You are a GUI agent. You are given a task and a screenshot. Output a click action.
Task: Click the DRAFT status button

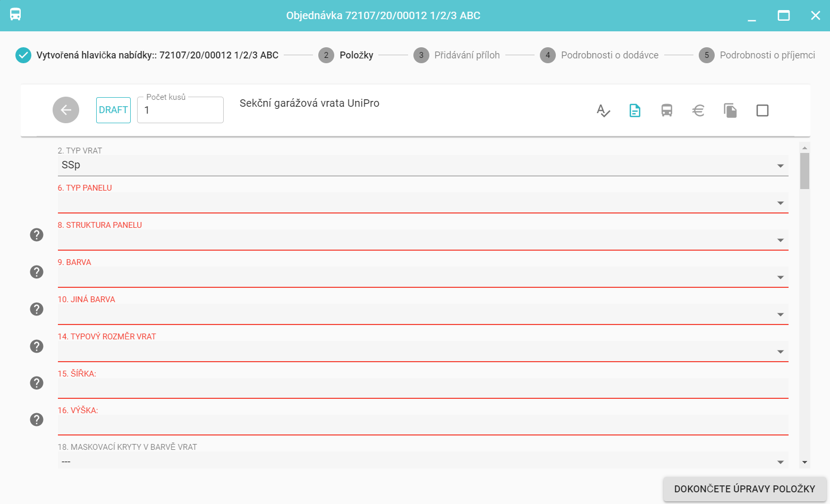pyautogui.click(x=113, y=110)
